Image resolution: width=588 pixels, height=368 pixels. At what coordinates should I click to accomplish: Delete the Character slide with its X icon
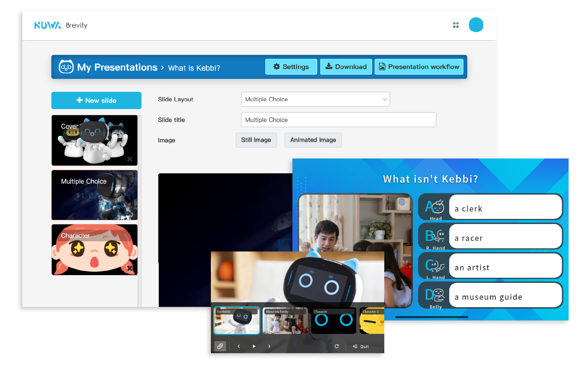click(x=130, y=268)
